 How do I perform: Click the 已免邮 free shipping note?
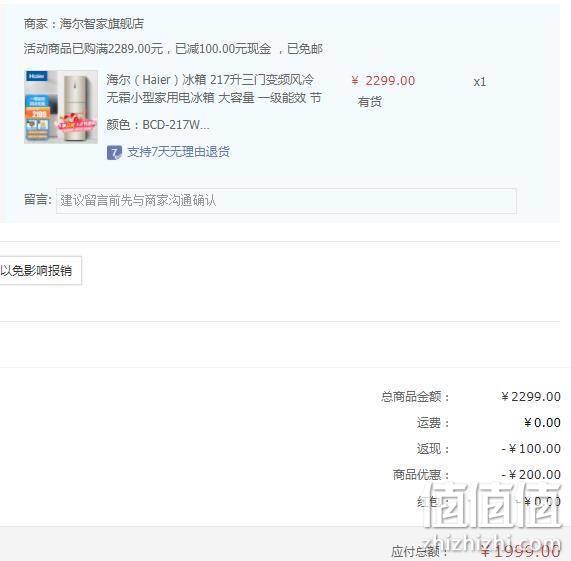coord(305,48)
